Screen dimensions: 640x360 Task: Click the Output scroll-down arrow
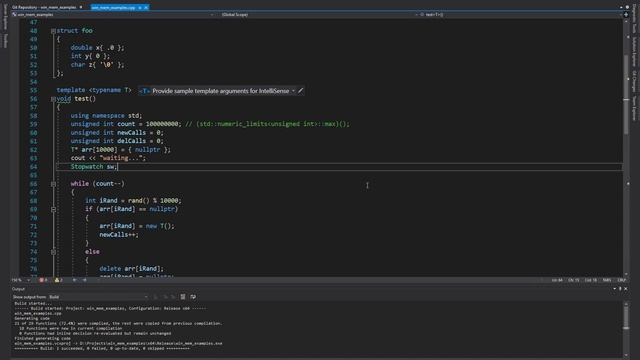click(x=626, y=355)
